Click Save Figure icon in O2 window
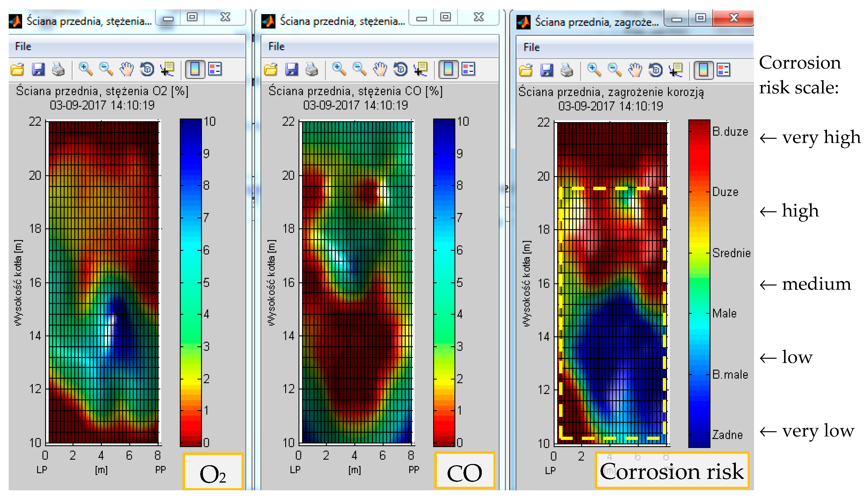This screenshot has height=498, width=868. click(x=38, y=70)
